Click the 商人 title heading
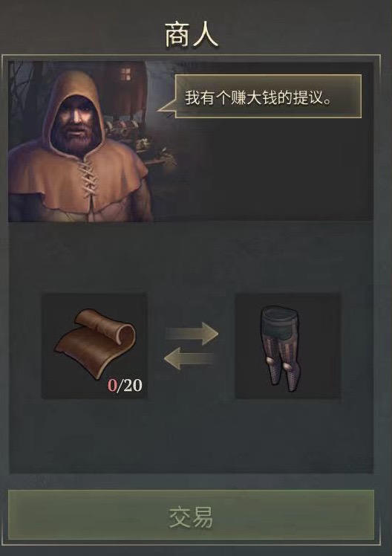This screenshot has width=392, height=556. point(192,36)
